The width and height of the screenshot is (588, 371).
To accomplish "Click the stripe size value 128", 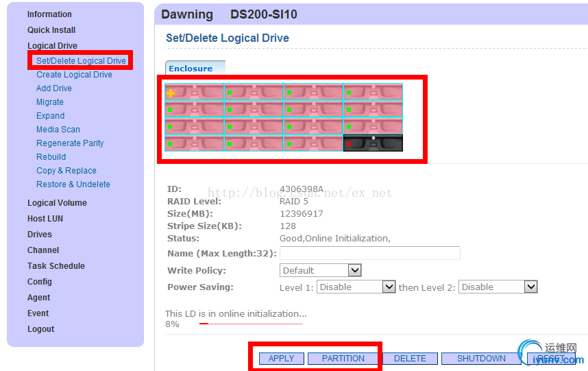I will 288,226.
